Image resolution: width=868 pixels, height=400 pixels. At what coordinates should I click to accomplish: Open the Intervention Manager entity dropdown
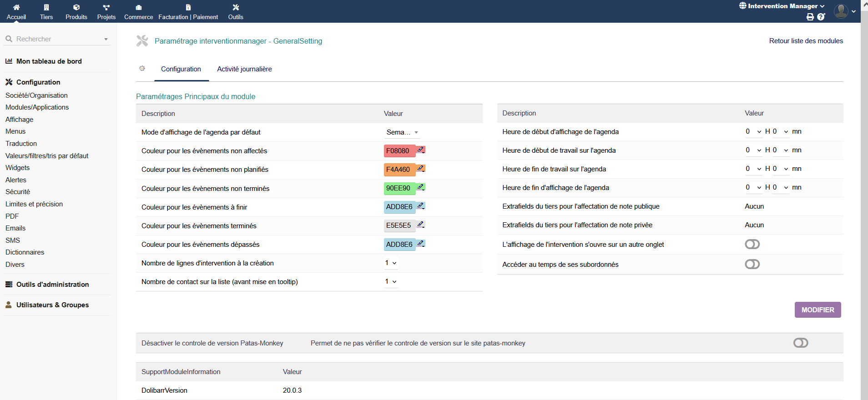point(782,6)
